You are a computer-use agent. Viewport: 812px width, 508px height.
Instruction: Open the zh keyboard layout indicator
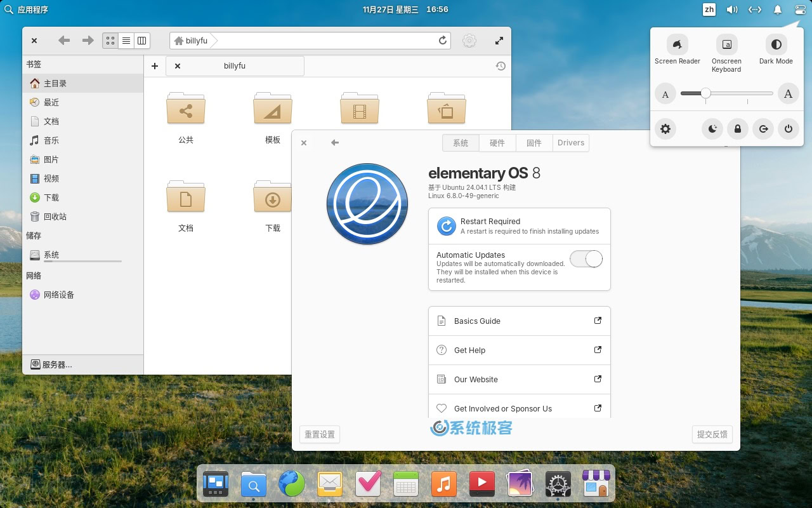709,10
